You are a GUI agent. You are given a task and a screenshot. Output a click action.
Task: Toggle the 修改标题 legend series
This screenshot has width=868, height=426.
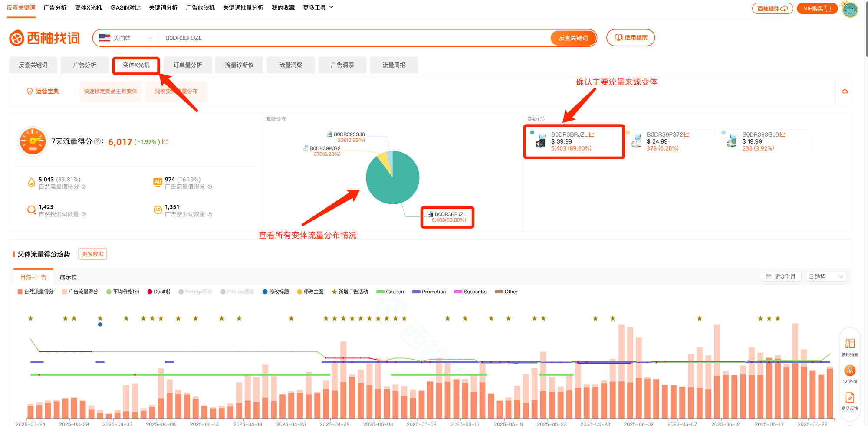pos(276,292)
